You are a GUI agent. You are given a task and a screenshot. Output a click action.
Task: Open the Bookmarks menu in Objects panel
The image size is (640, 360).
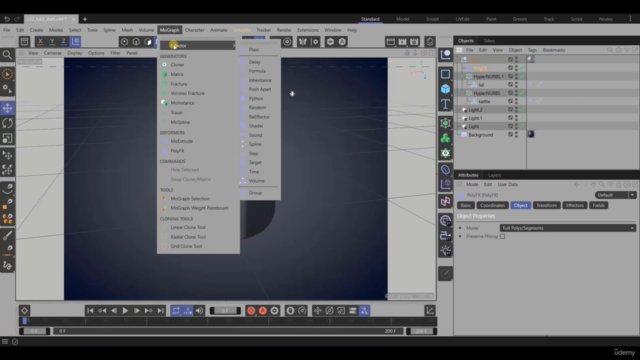(x=554, y=50)
